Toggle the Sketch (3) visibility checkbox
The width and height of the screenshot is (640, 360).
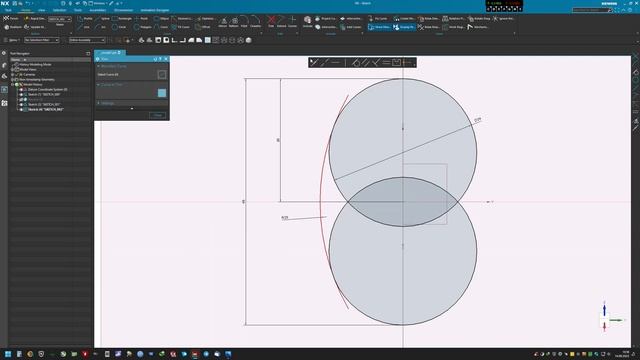[x=21, y=104]
